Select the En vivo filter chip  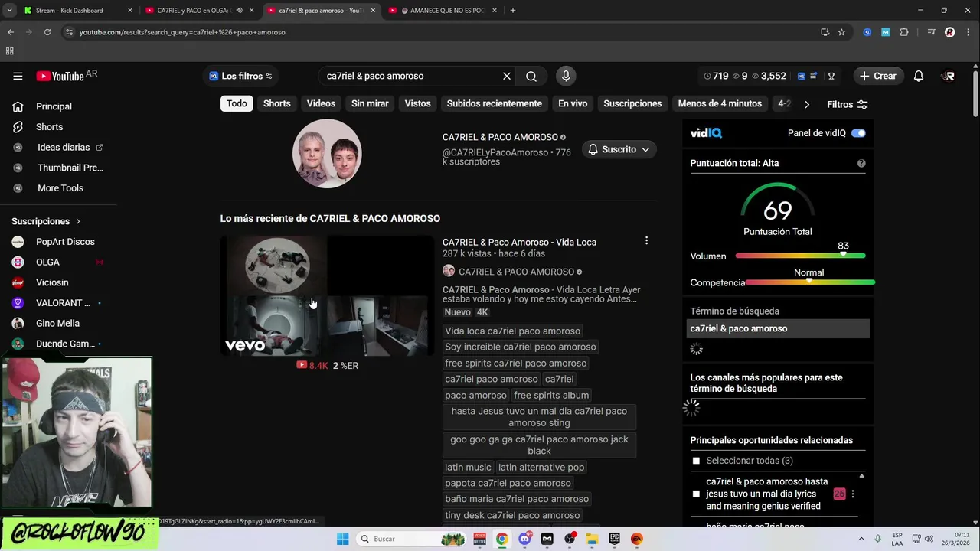point(573,103)
